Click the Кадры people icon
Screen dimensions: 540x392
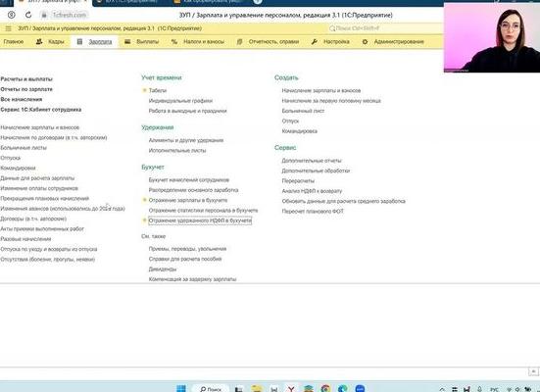[x=39, y=42]
